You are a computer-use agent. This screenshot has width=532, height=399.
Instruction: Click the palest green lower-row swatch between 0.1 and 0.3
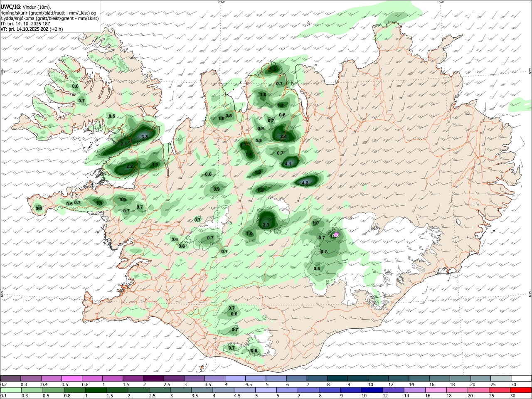click(x=11, y=390)
